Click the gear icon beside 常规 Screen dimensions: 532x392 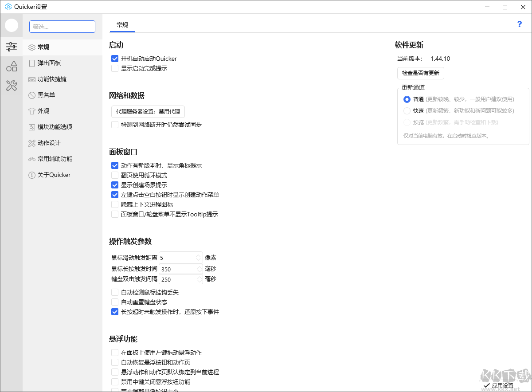pos(32,47)
